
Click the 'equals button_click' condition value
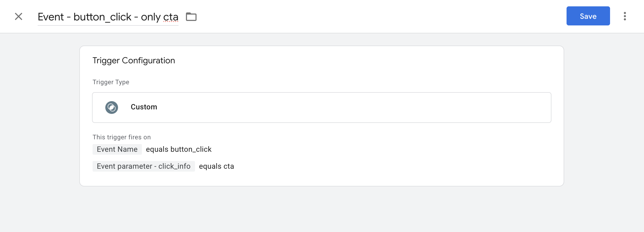pos(179,149)
